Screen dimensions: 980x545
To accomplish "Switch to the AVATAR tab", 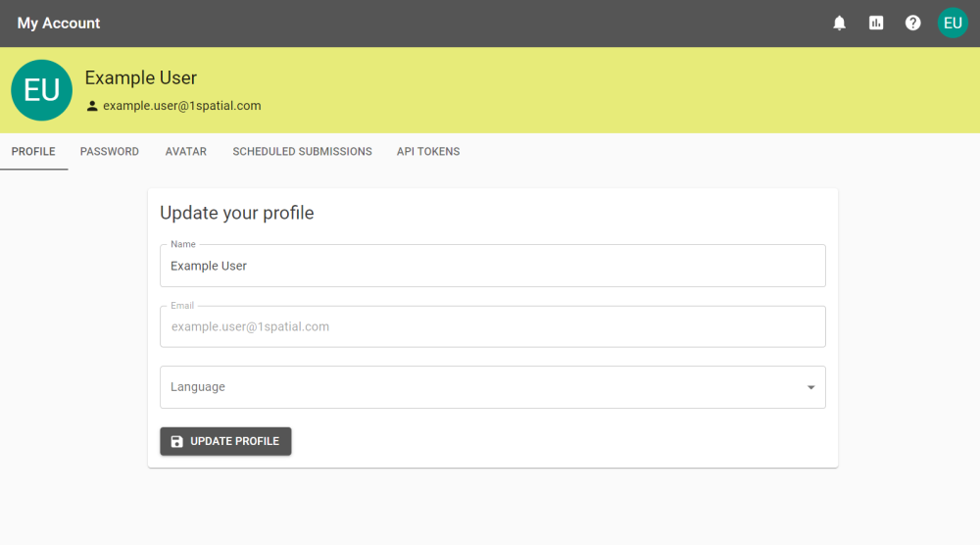I will point(185,151).
